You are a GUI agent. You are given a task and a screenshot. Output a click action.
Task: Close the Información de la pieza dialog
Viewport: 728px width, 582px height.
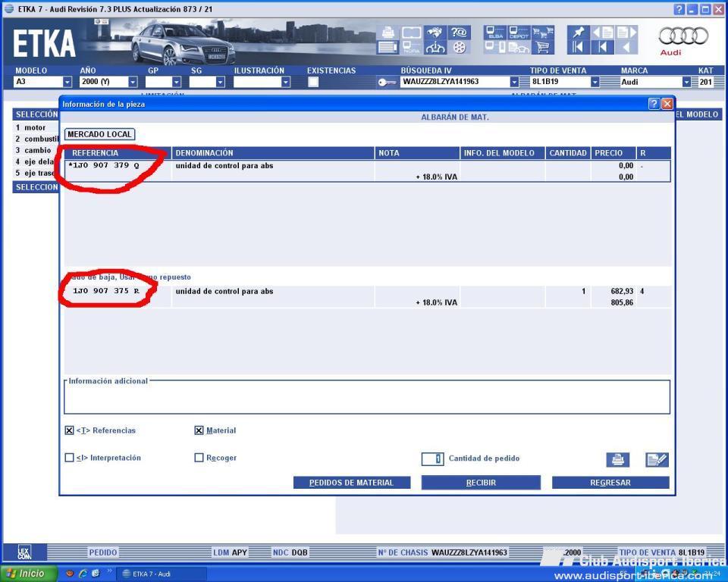click(x=667, y=104)
